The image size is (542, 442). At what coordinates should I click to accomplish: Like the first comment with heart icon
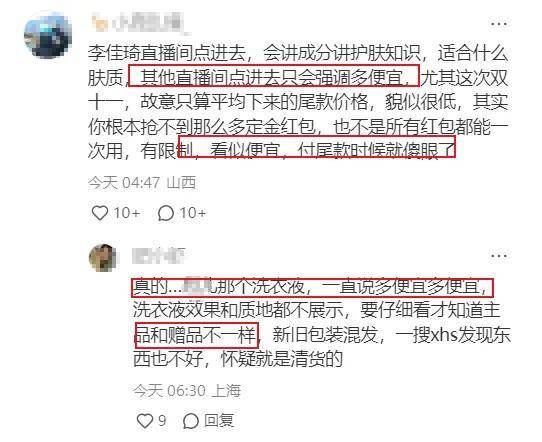[100, 213]
